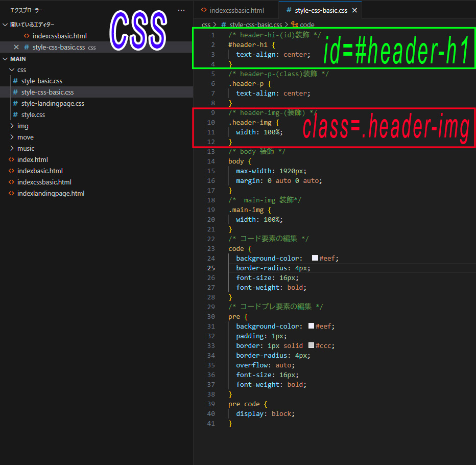Open color picker for #eef on line 24
This screenshot has width=476, height=465.
click(x=315, y=258)
